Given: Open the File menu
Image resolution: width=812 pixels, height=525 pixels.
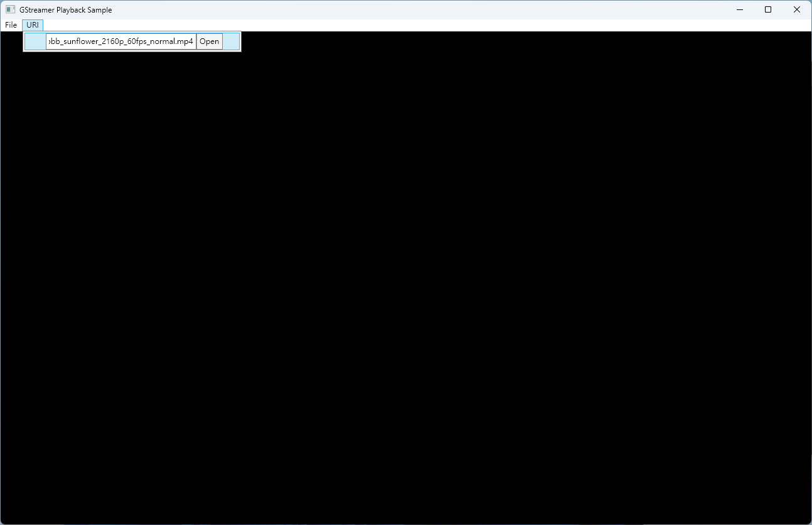Looking at the screenshot, I should pos(11,25).
